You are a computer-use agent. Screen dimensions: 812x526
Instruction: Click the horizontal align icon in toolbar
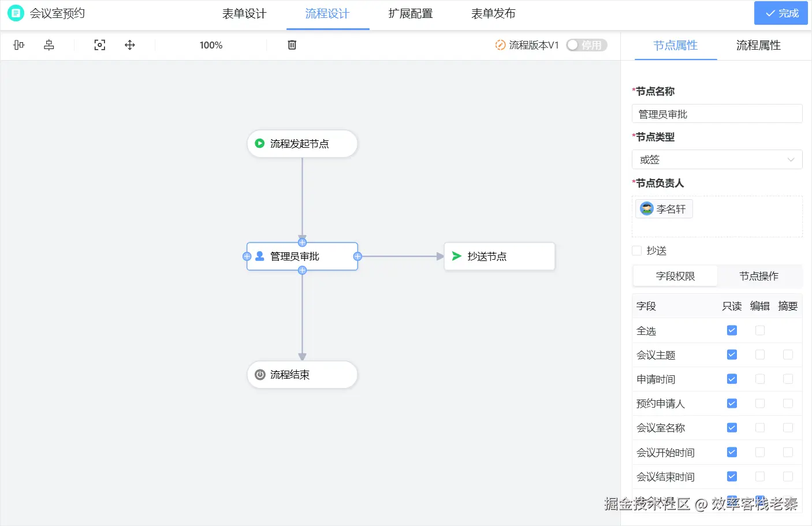(x=19, y=45)
